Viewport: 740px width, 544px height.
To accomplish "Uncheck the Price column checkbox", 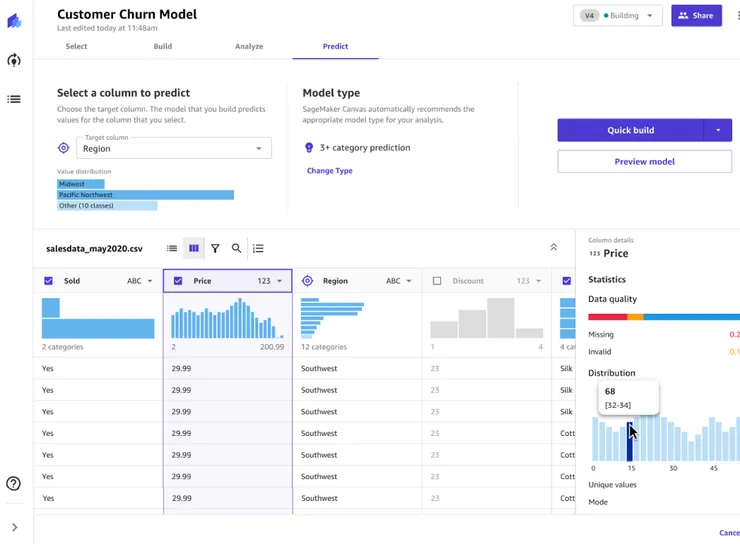I will (x=178, y=281).
